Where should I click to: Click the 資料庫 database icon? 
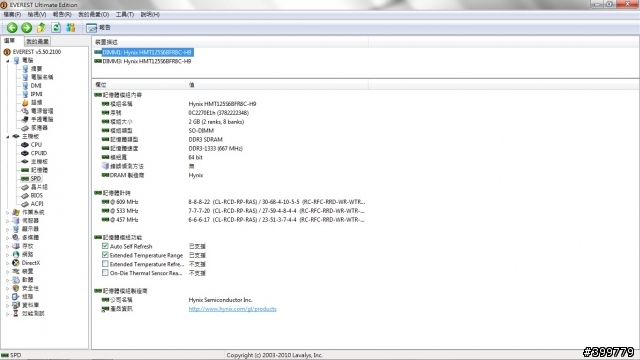[16, 305]
